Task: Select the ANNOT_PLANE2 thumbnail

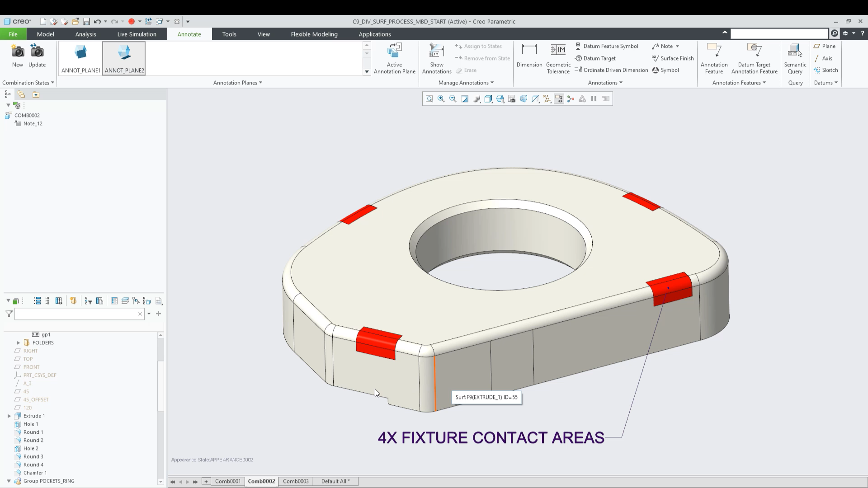Action: point(124,58)
